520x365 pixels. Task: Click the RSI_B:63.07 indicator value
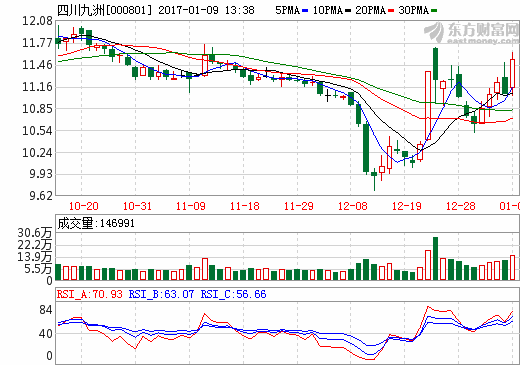pos(161,294)
